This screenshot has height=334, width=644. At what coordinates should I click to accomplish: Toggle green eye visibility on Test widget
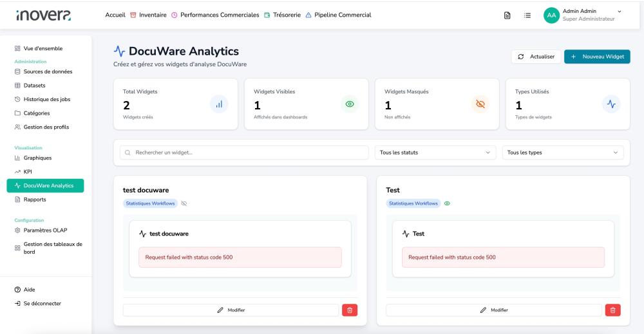pos(447,203)
